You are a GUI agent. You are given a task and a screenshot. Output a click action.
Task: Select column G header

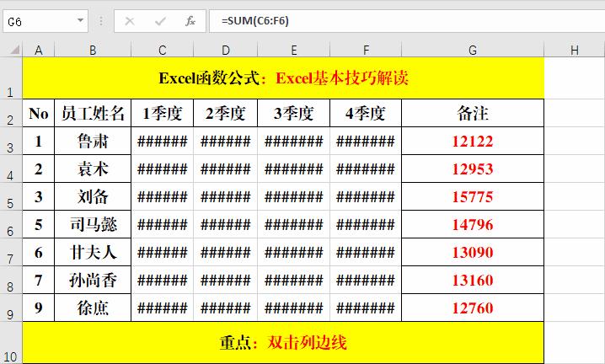tap(473, 51)
